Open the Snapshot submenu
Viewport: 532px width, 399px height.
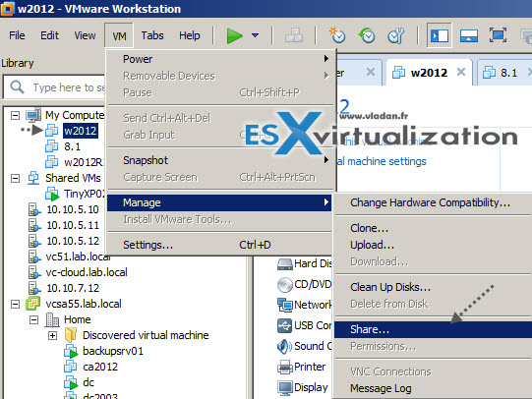click(219, 160)
